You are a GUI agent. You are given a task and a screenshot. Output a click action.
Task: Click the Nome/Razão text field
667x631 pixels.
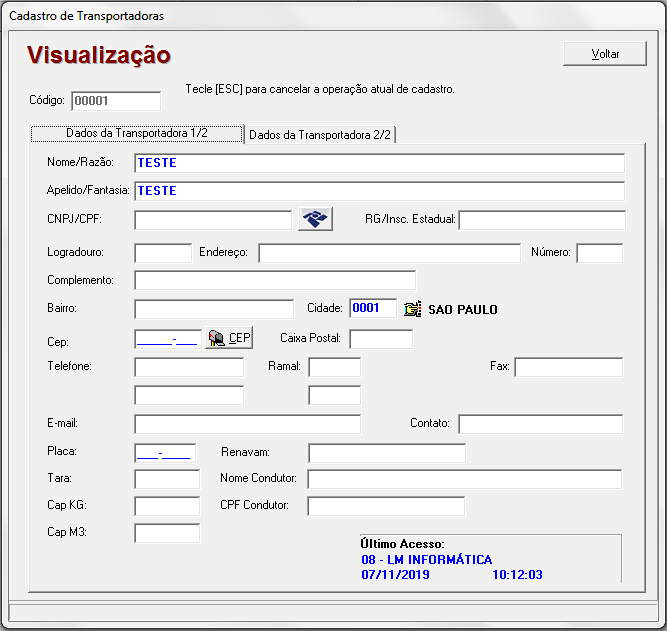tap(379, 163)
